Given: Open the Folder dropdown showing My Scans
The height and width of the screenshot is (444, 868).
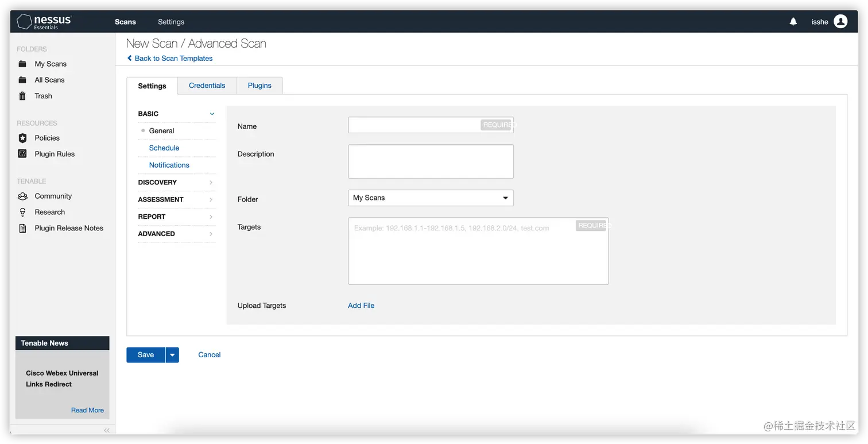Looking at the screenshot, I should click(x=431, y=198).
